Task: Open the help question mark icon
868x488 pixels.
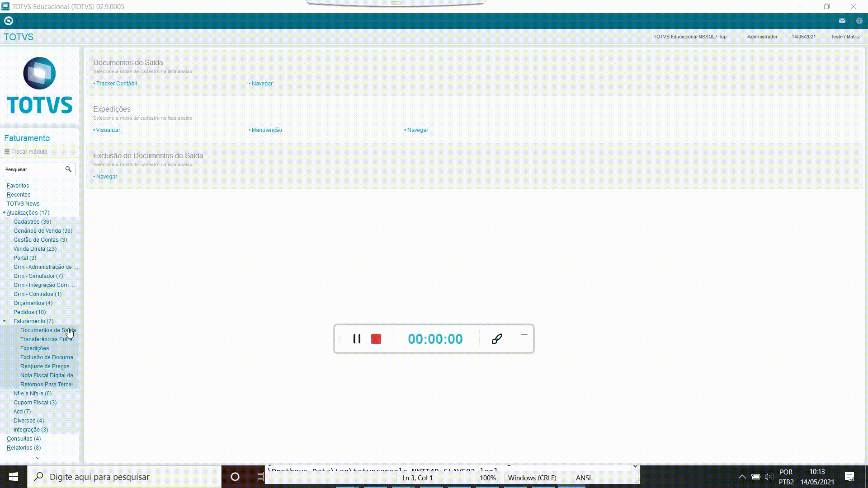Action: (x=859, y=21)
